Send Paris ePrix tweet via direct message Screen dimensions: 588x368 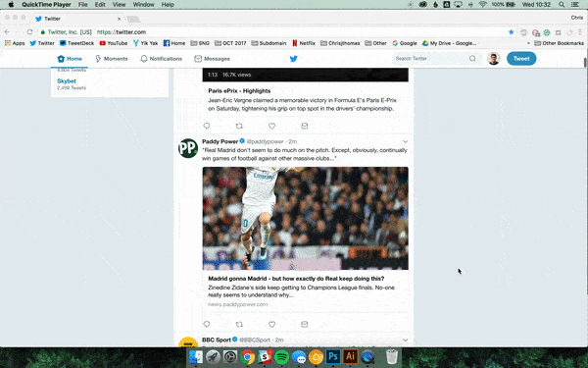coord(305,126)
